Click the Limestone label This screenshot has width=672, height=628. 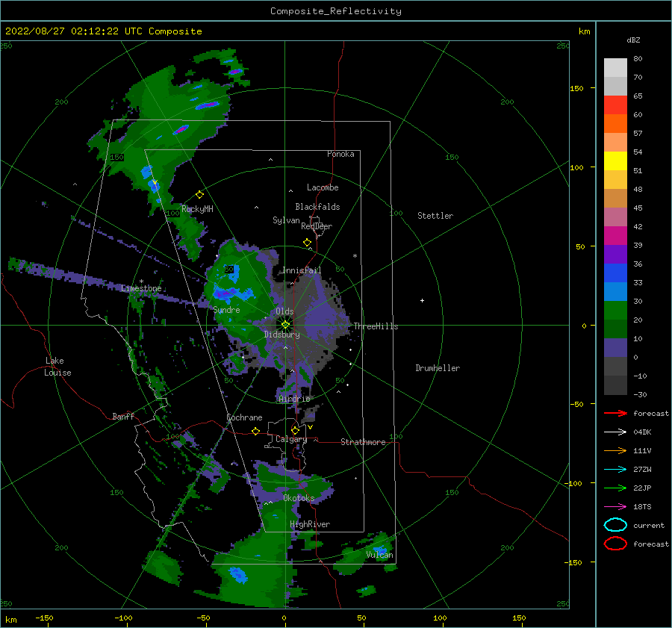pos(141,288)
